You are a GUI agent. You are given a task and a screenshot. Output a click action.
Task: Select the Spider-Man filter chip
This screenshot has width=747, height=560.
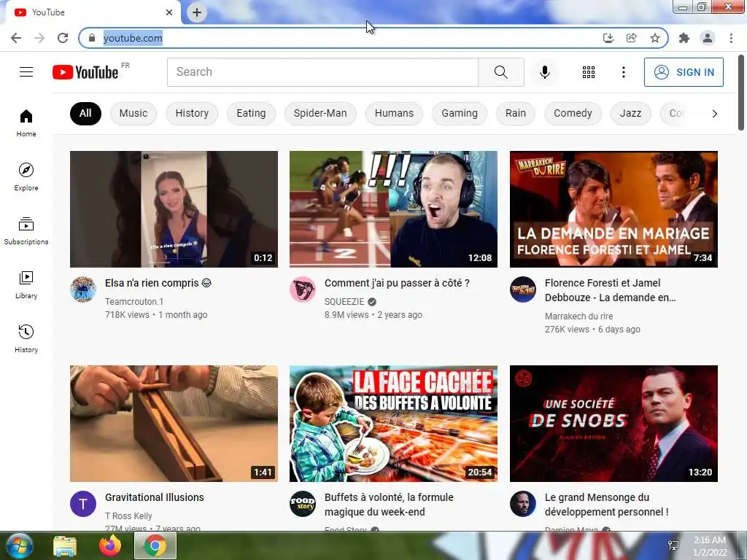pyautogui.click(x=320, y=113)
